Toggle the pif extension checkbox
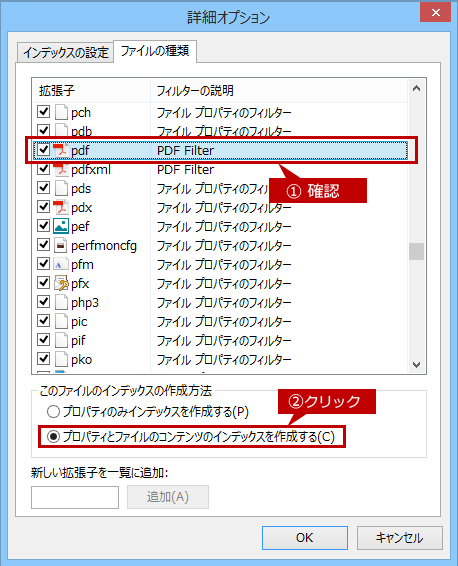 [43, 340]
